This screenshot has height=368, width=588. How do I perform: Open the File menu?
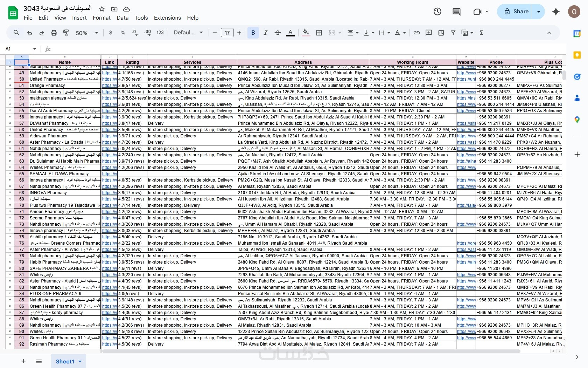tap(28, 18)
